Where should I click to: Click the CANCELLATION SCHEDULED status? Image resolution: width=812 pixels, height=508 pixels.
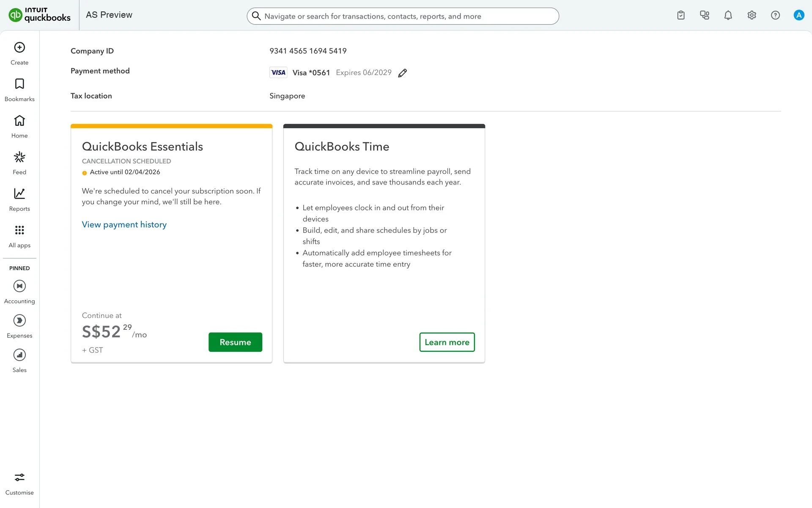coord(126,161)
